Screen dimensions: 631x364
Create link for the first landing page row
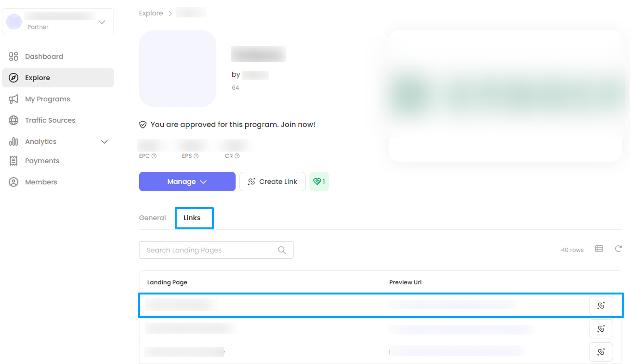(x=601, y=306)
